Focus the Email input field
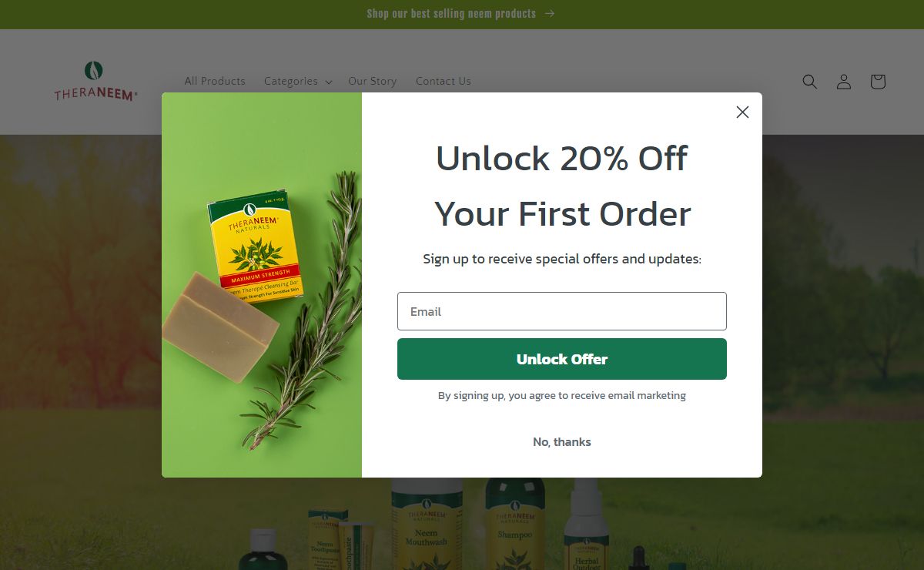The width and height of the screenshot is (924, 570). (x=562, y=311)
